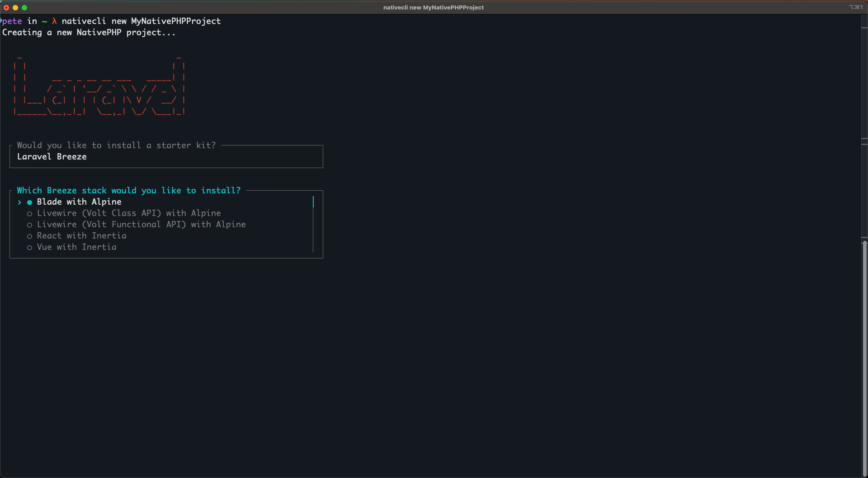Click the 'Creating a new NativePHP project...' line
This screenshot has width=868, height=478.
coord(89,33)
